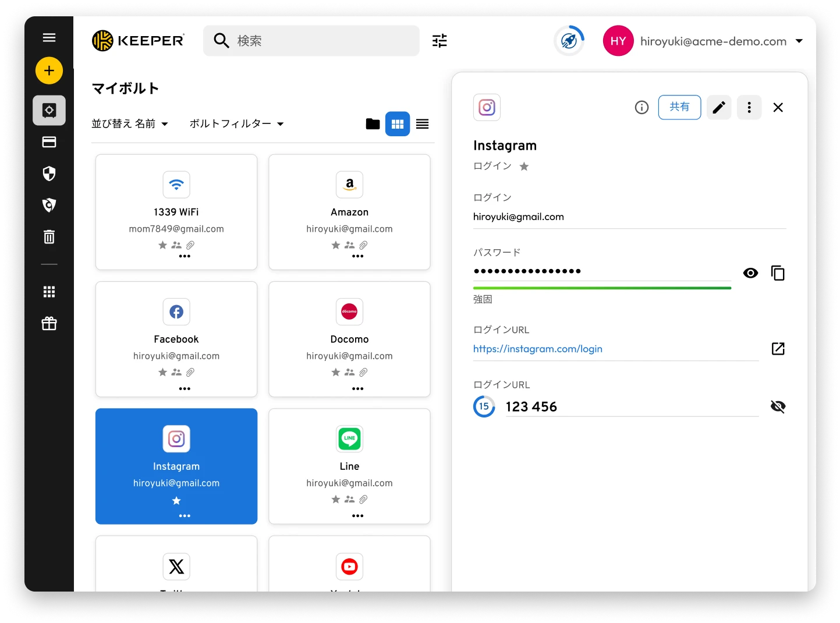Viewport: 840px width, 623px height.
Task: Open the Amazon card options dots
Action: coord(357,256)
